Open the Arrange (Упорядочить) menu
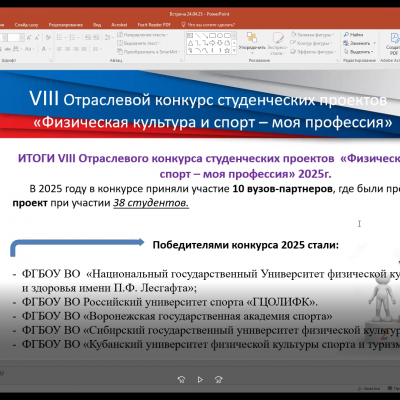Viewport: 400px width, 400px height. click(252, 43)
